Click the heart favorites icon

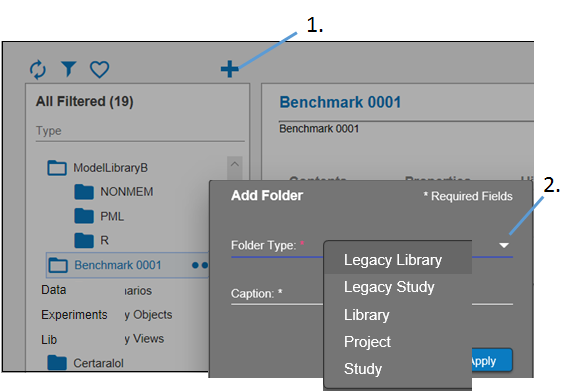click(99, 69)
